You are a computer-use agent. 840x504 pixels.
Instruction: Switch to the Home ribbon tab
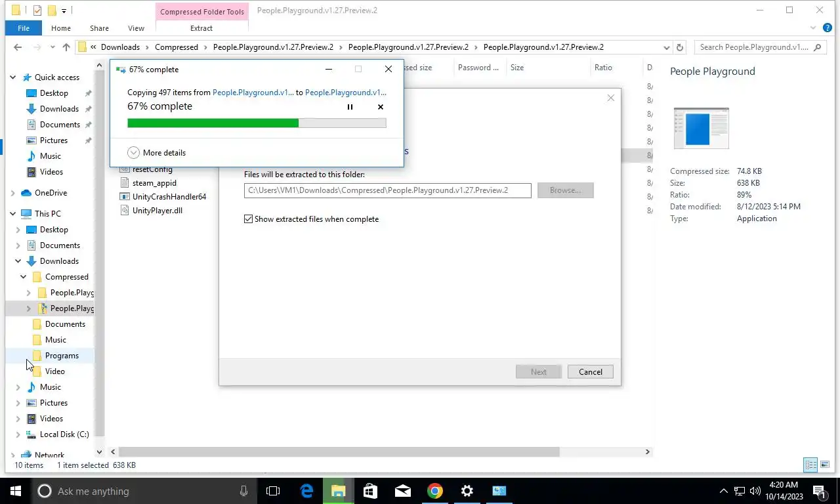[61, 28]
